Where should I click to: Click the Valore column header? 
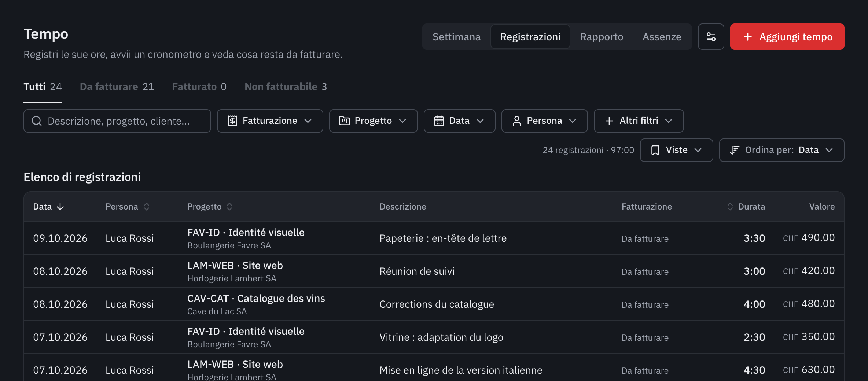[822, 207]
